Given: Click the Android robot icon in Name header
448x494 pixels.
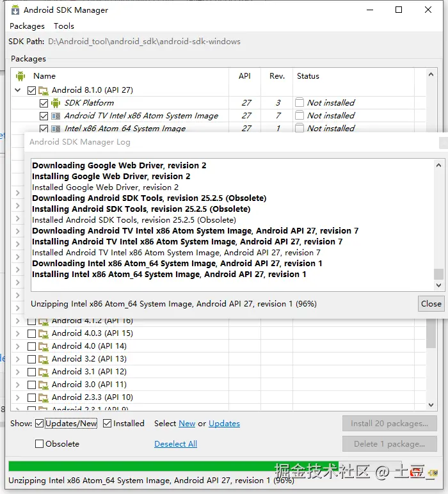Looking at the screenshot, I should point(20,76).
